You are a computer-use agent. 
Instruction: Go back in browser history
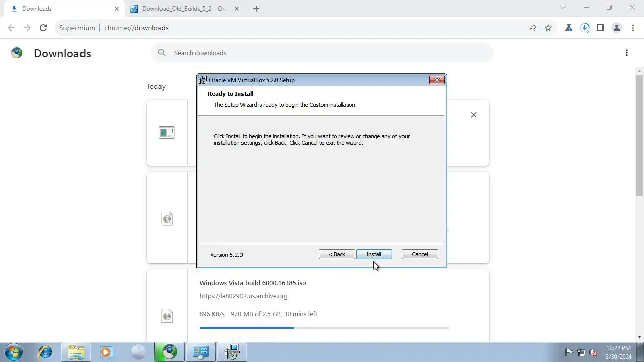[x=11, y=28]
